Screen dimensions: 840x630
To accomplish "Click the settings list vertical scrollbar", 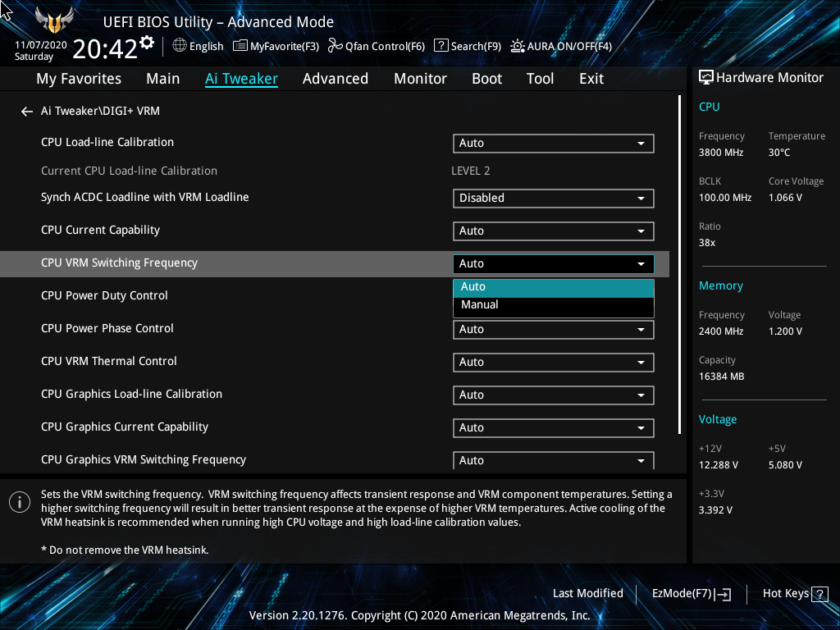I will (x=680, y=265).
